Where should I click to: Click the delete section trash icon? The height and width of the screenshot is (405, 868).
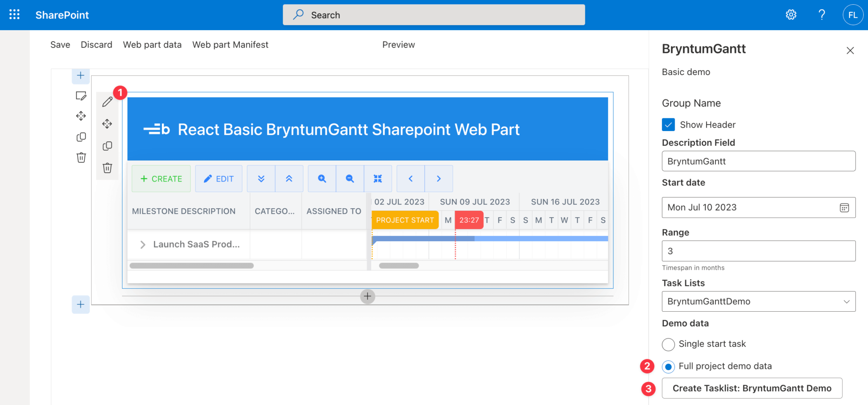coord(81,157)
